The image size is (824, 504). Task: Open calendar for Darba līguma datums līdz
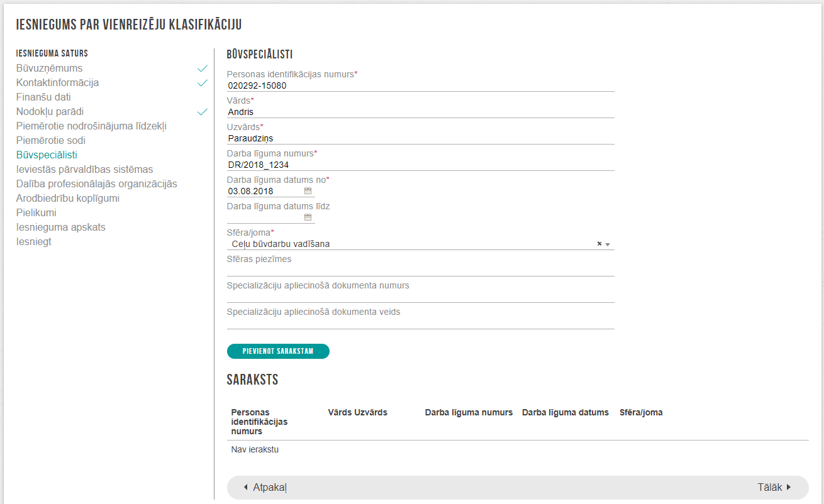(x=308, y=217)
